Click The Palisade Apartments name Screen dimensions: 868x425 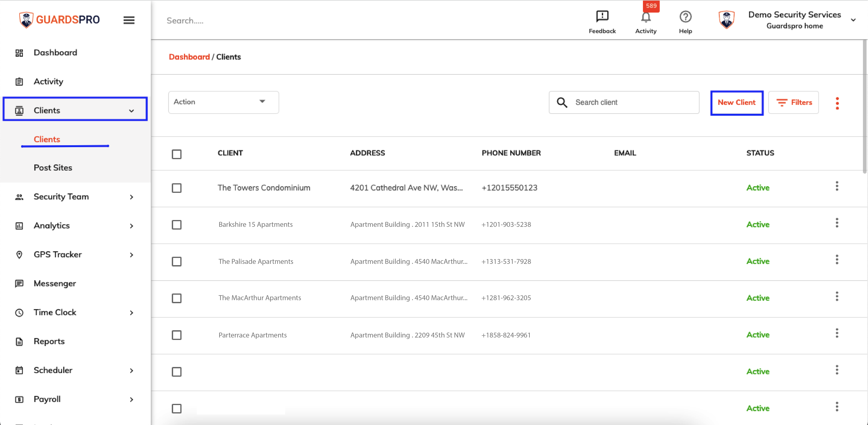pyautogui.click(x=255, y=261)
